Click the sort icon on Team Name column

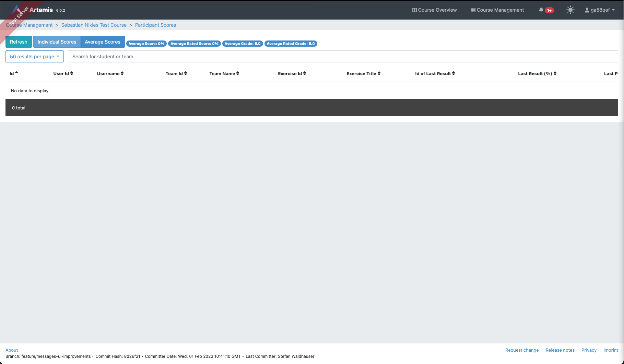coord(238,73)
